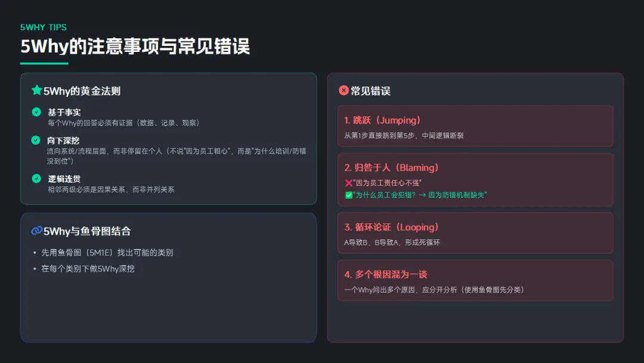Click the text "从第1步直接跳到第5步，中间逻辑断裂"
Image resolution: width=644 pixels, height=363 pixels.
(x=404, y=136)
